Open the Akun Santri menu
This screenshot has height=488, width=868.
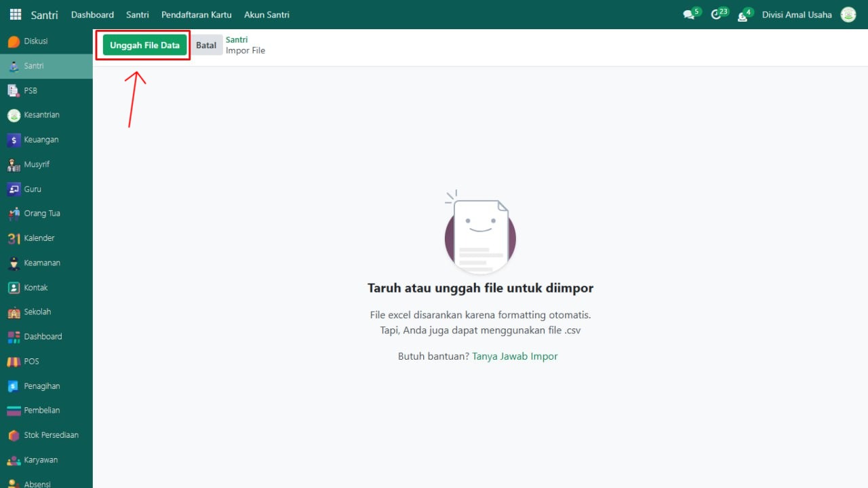[267, 15]
